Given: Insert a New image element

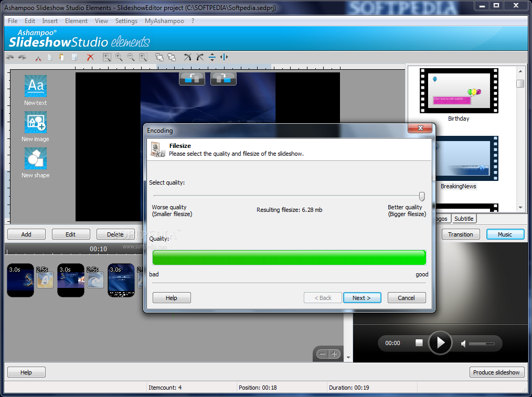Looking at the screenshot, I should [x=35, y=126].
